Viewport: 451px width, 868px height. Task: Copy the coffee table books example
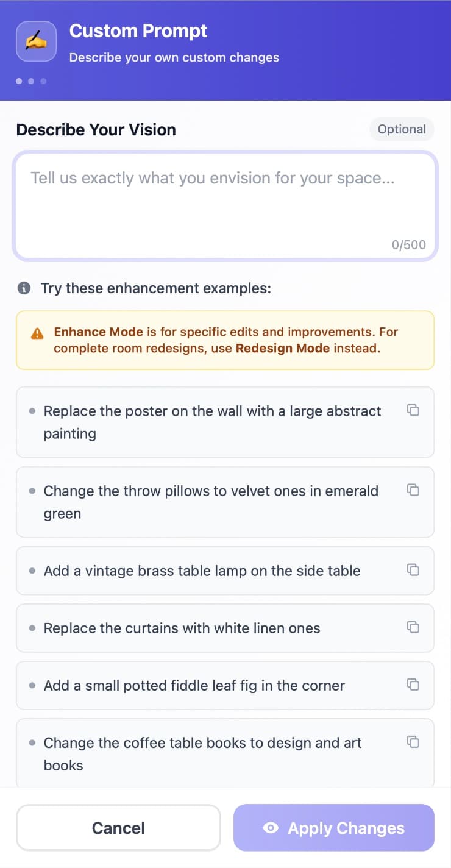coord(413,742)
